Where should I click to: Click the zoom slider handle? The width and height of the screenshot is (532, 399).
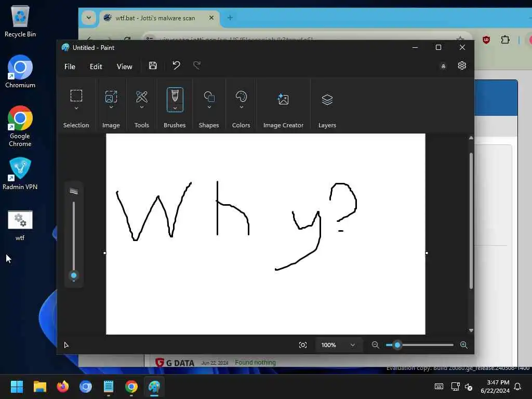coord(397,345)
